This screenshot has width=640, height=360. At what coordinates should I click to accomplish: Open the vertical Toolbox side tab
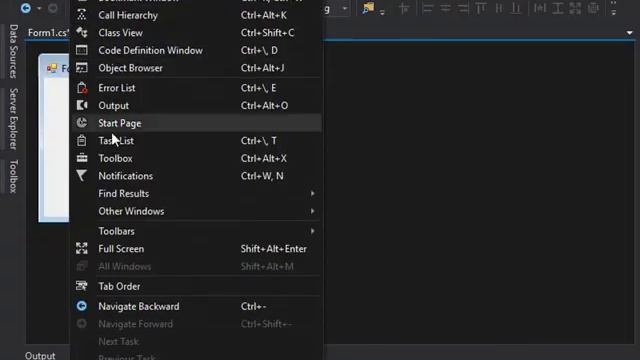click(x=13, y=176)
